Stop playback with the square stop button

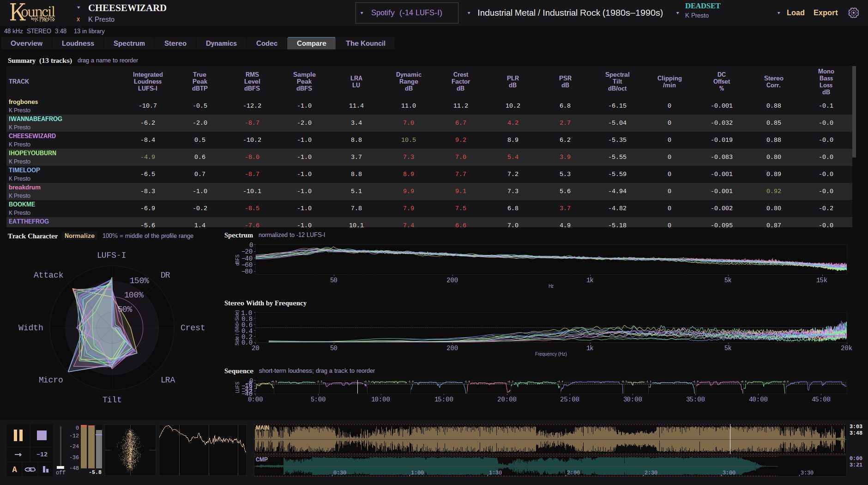click(x=42, y=435)
